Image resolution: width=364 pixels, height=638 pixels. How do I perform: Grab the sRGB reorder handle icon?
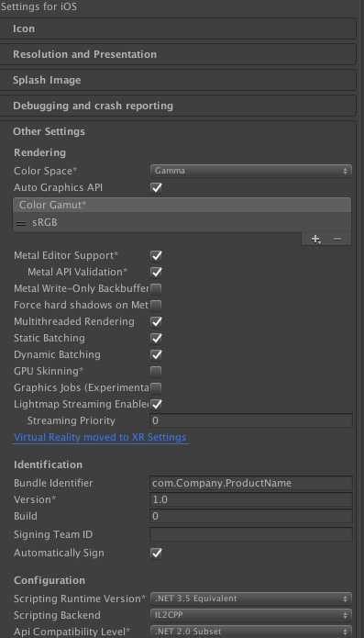(x=22, y=223)
